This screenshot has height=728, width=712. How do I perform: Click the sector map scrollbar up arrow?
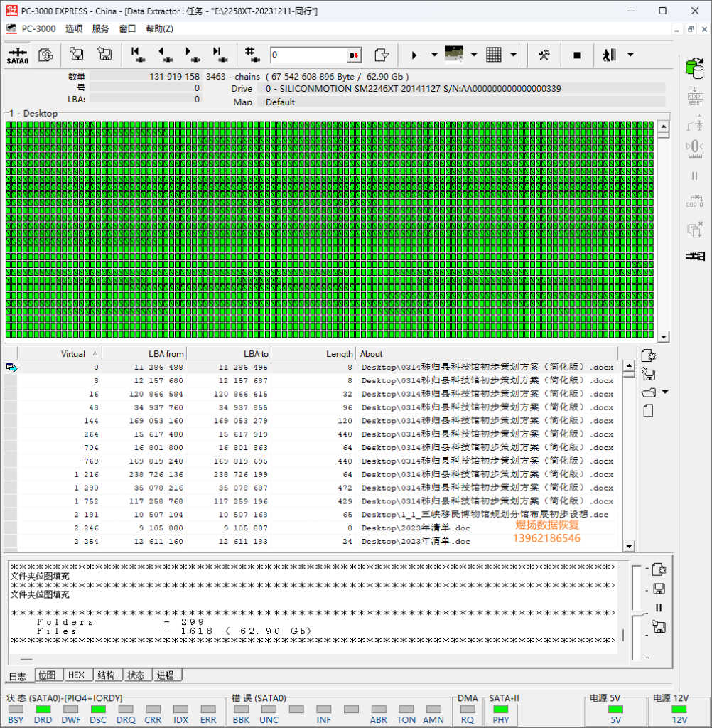pyautogui.click(x=664, y=127)
